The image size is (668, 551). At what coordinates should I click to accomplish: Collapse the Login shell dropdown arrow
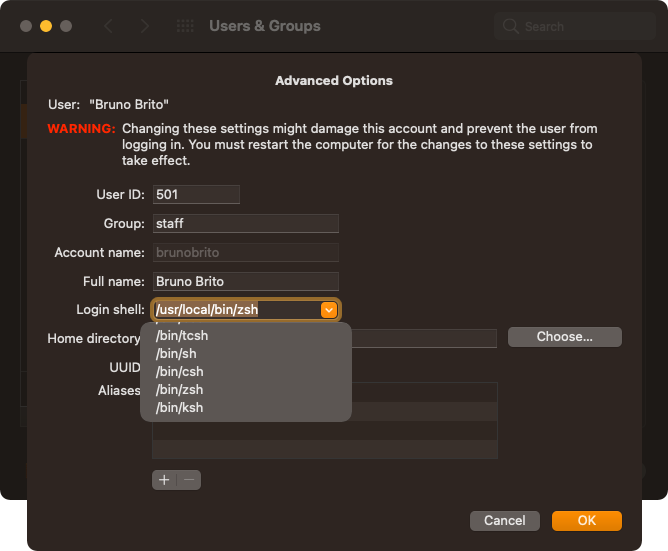coord(329,310)
